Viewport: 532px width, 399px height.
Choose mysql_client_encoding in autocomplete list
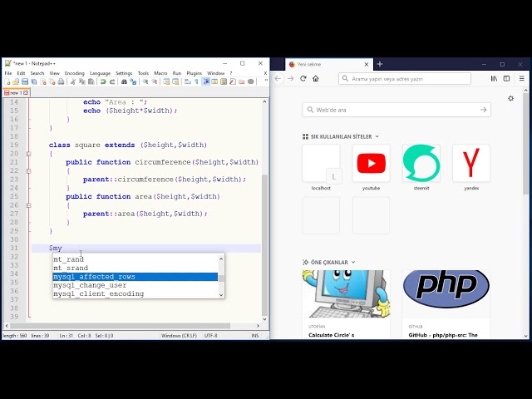coord(135,293)
